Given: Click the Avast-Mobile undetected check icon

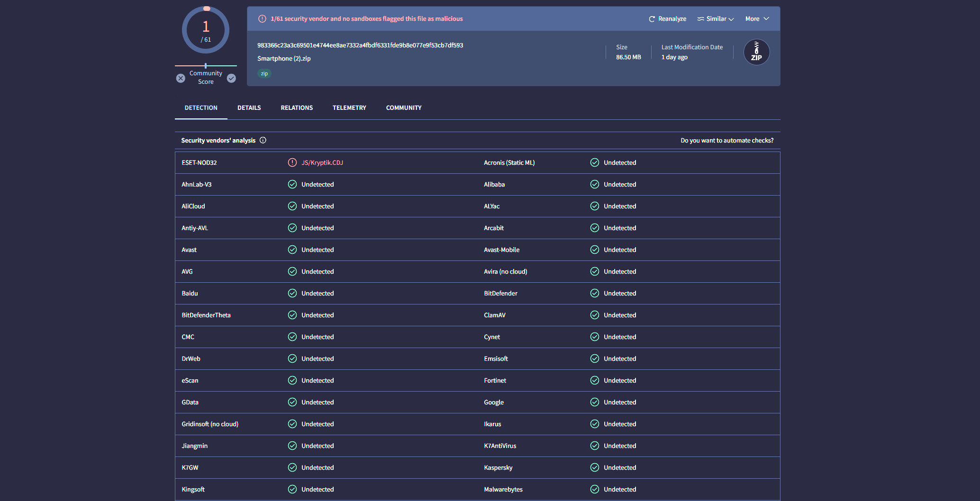Looking at the screenshot, I should click(595, 250).
